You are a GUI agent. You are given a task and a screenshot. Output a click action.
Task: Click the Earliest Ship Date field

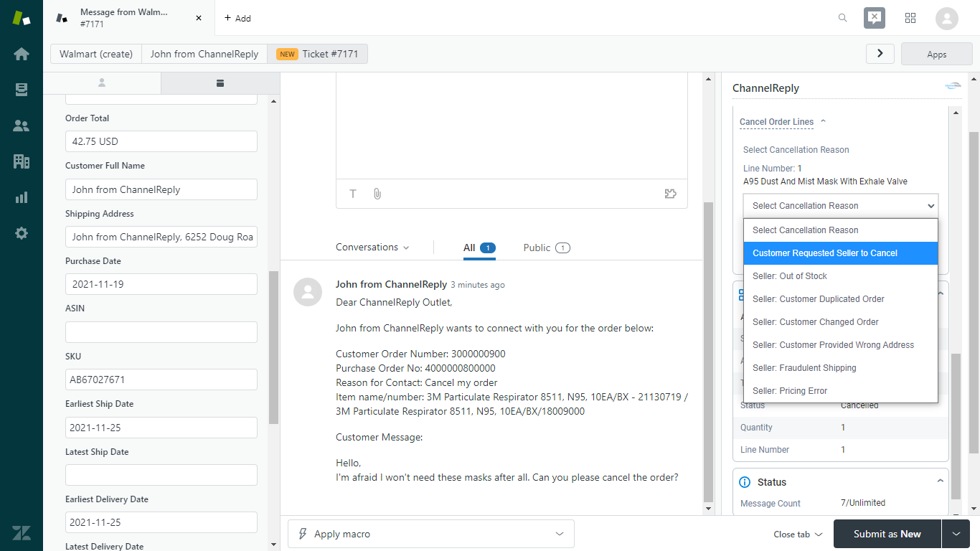click(161, 428)
